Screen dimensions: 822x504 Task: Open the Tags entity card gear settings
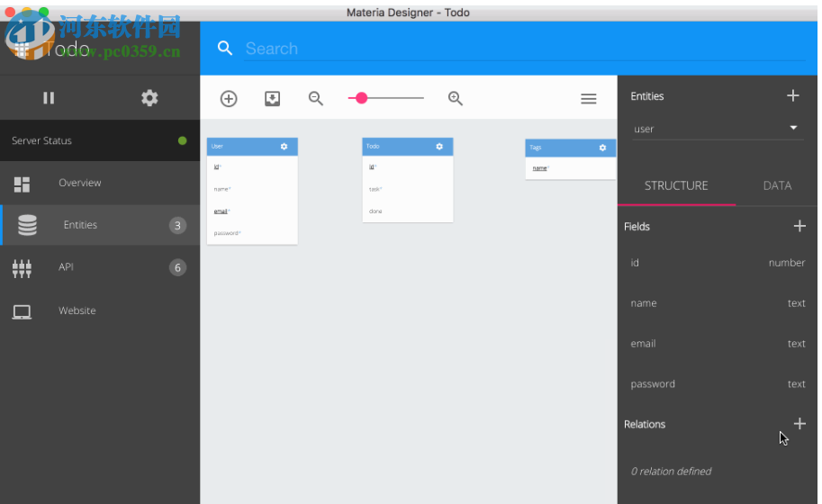[x=602, y=148]
